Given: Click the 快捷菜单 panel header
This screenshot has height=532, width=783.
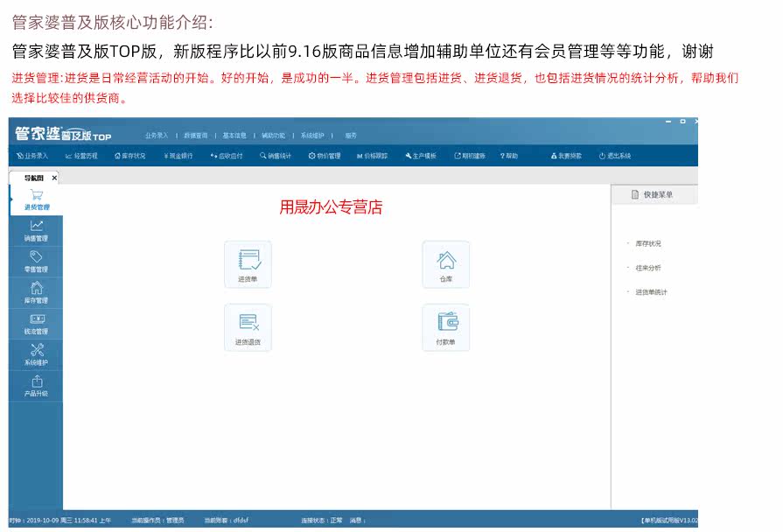Looking at the screenshot, I should pyautogui.click(x=654, y=194).
